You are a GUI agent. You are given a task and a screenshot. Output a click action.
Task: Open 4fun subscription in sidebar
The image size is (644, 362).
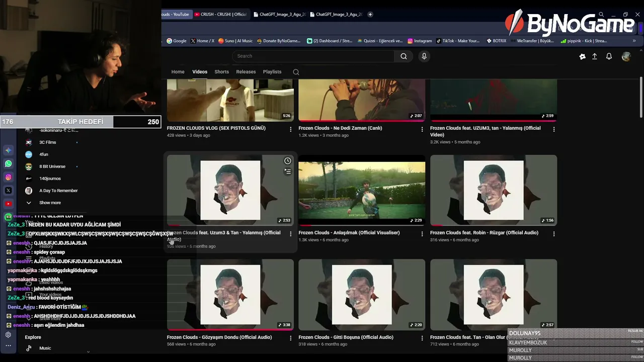pos(44,154)
